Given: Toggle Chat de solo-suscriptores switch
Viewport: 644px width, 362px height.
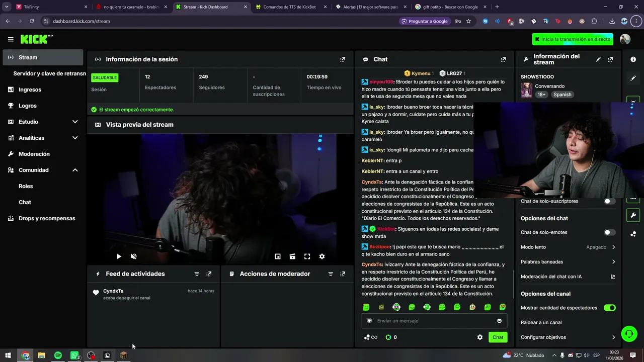Looking at the screenshot, I should pos(609,201).
